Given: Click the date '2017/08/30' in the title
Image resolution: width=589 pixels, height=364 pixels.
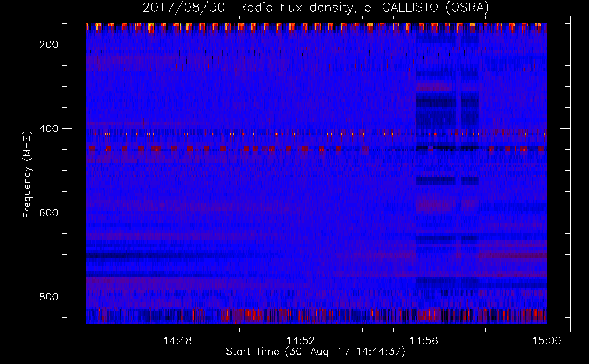Looking at the screenshot, I should click(183, 8).
